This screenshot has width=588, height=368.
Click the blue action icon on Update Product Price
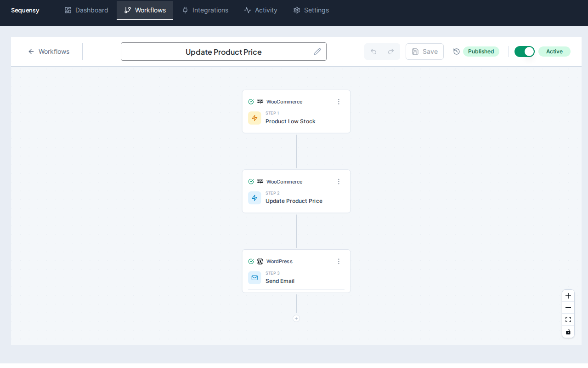254,198
